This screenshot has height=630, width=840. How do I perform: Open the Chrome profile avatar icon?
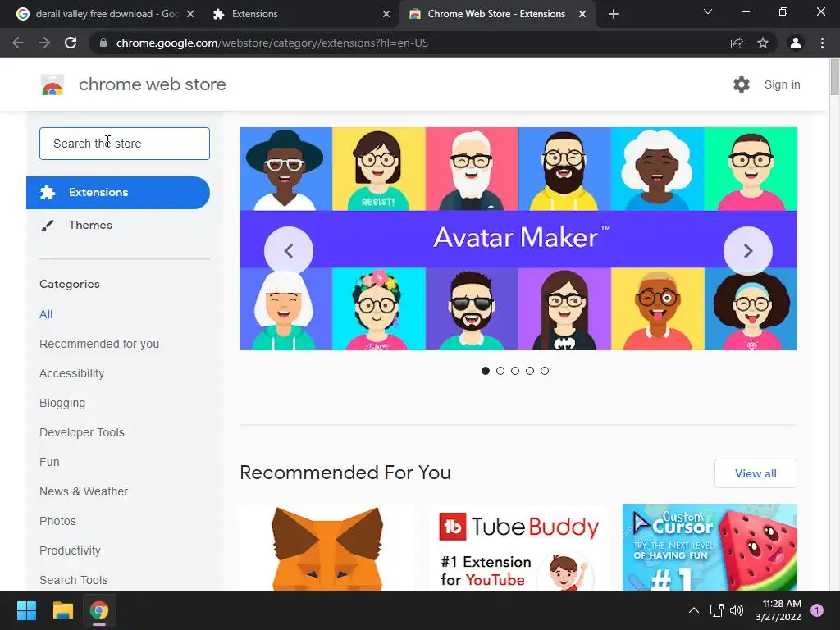pos(796,43)
